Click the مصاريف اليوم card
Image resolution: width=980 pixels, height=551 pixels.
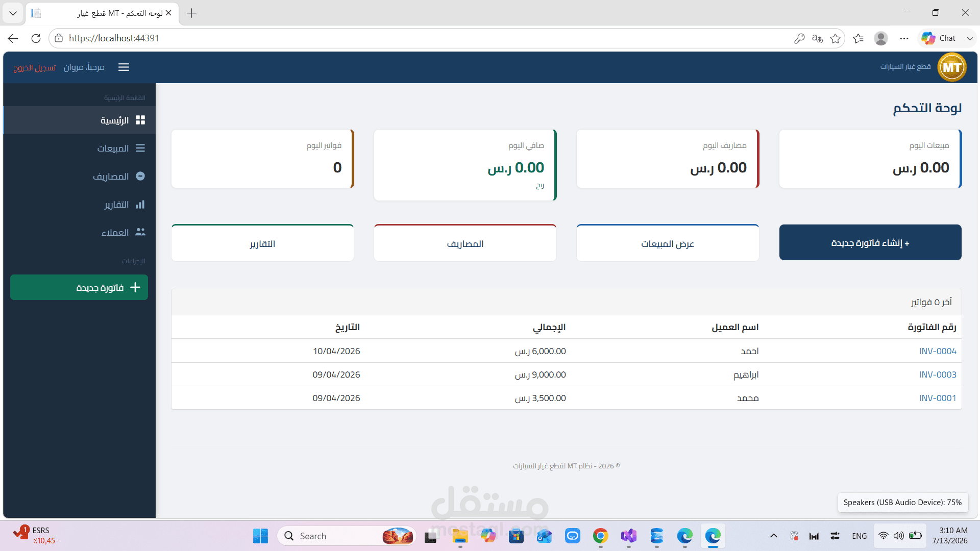coord(668,159)
